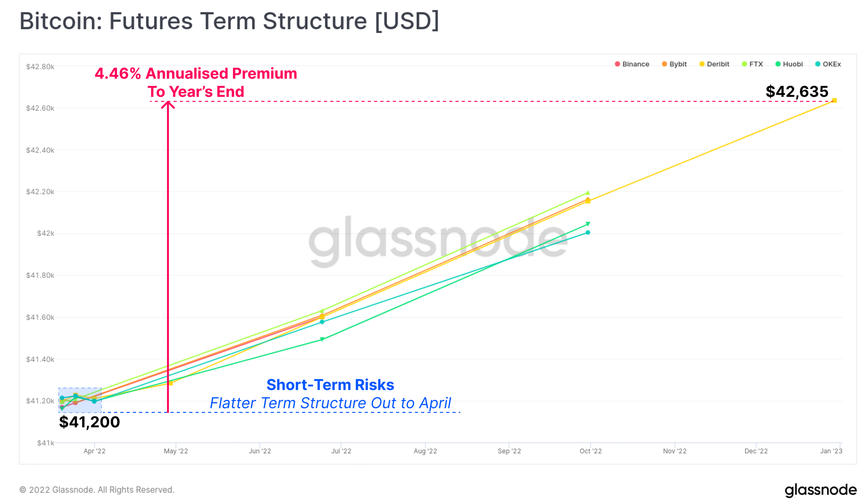Screen dimensions: 868x500
Task: Click the FTX legend label
Action: 756,64
